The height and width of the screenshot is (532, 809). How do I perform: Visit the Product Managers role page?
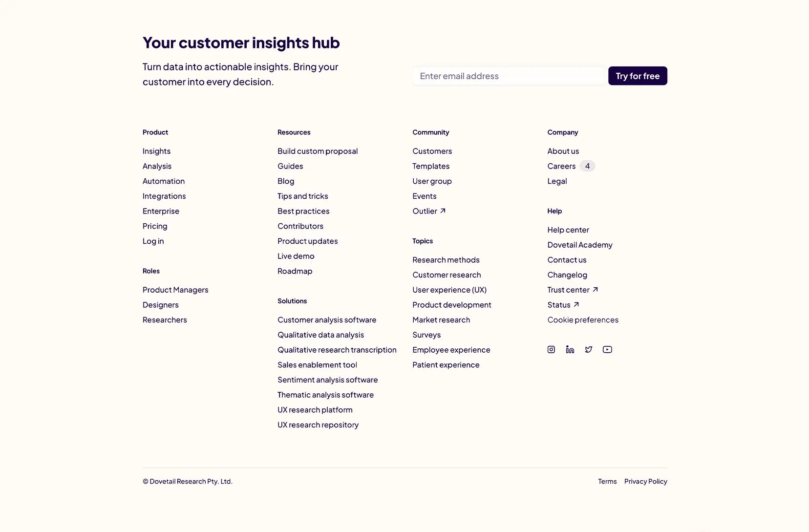(175, 290)
